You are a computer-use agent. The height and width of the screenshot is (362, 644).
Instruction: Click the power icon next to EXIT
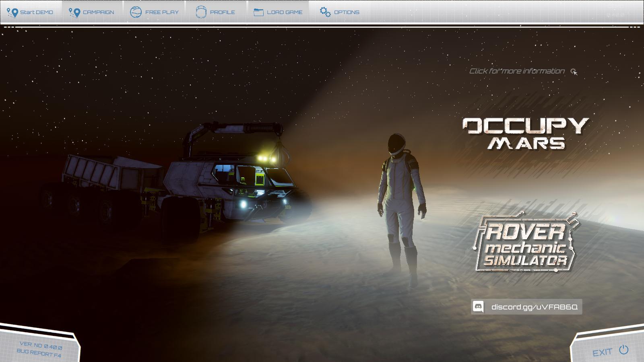tap(623, 350)
